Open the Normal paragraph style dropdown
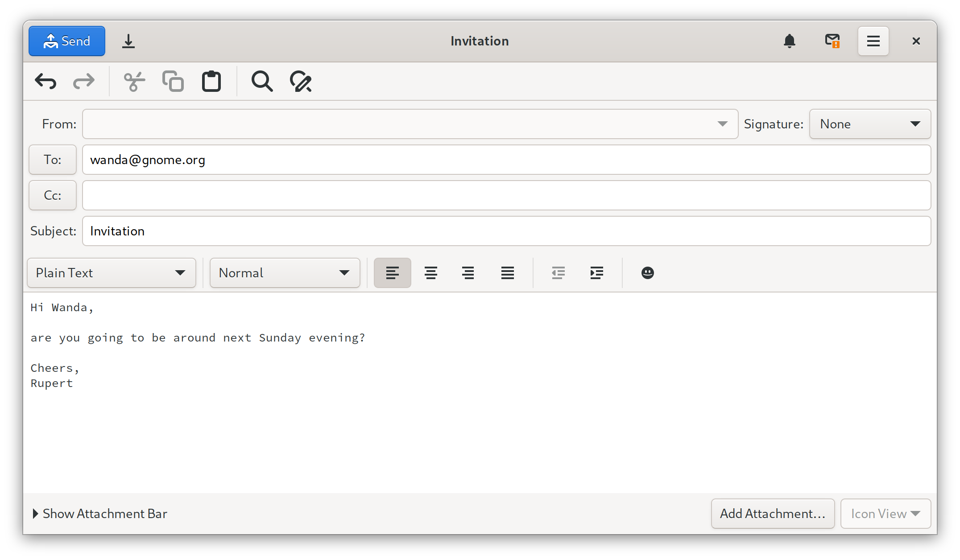Viewport: 960px width, 560px height. coord(285,273)
